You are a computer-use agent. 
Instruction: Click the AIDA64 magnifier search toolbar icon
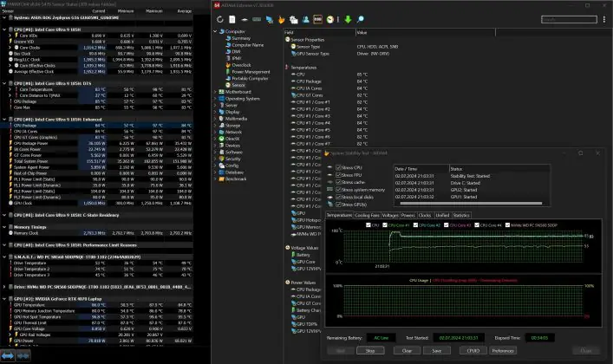[360, 19]
